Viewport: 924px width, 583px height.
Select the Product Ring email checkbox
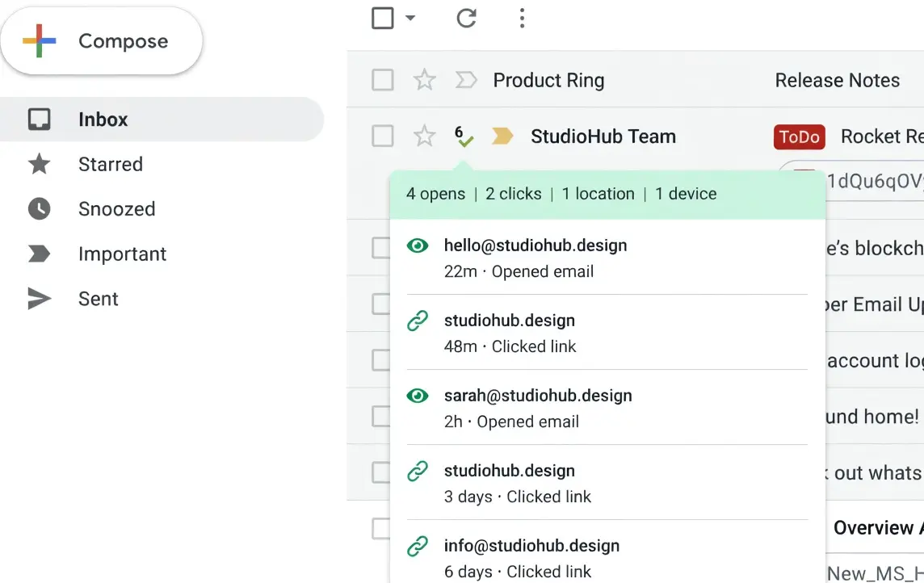(383, 79)
